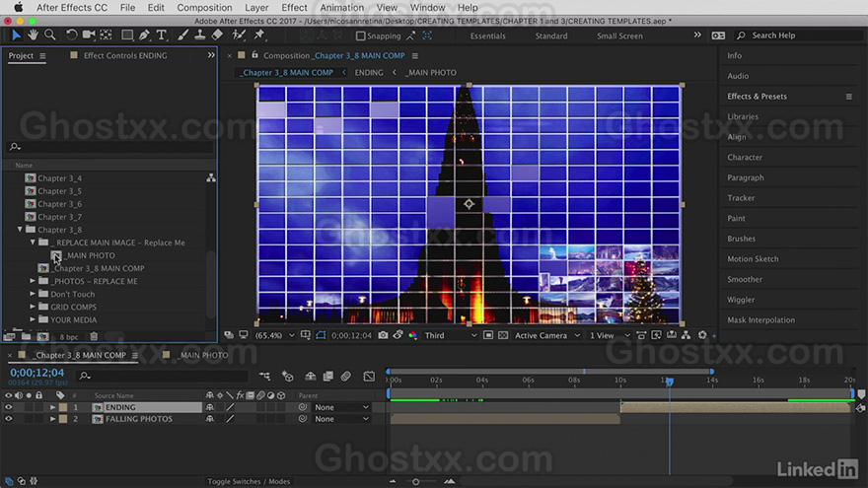The height and width of the screenshot is (488, 868).
Task: Select the Roto Brush tool
Action: (239, 35)
